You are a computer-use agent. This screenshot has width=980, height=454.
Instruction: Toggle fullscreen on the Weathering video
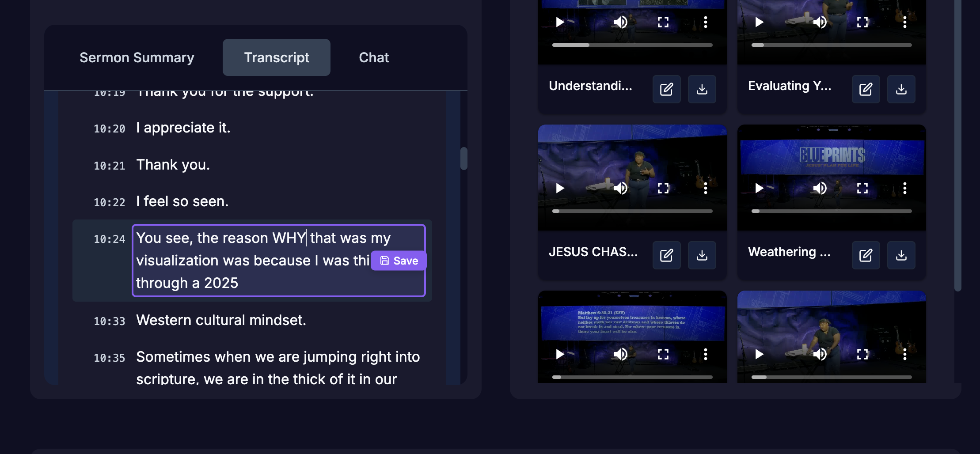pyautogui.click(x=862, y=188)
